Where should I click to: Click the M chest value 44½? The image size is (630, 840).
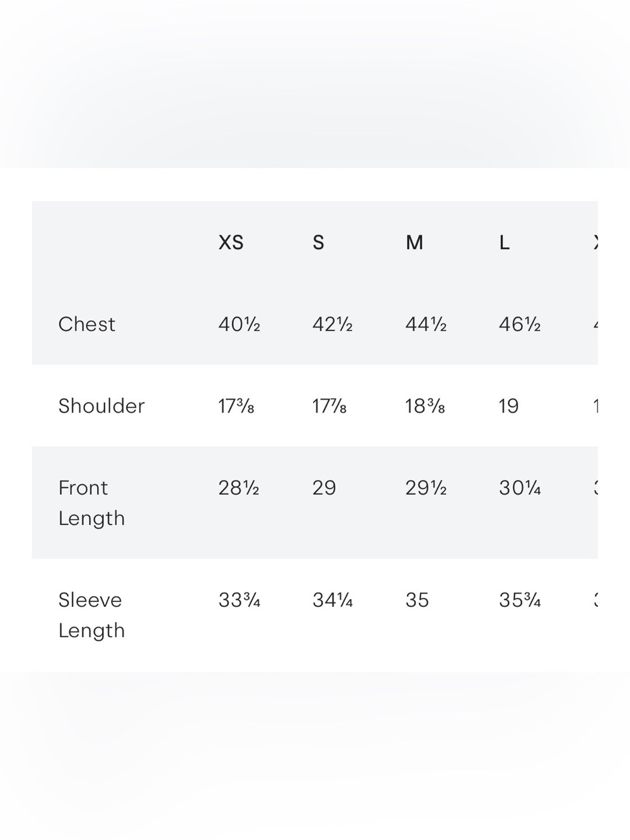coord(426,325)
